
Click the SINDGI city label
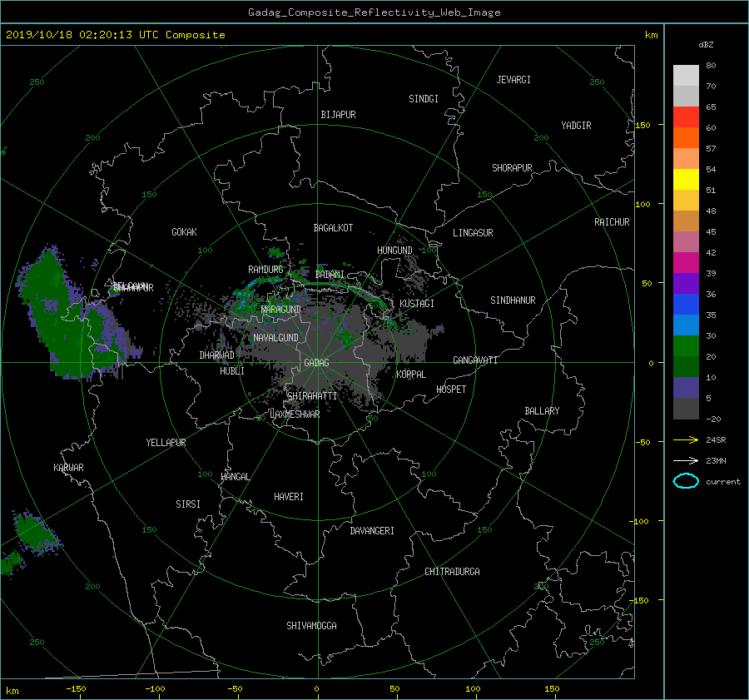coord(424,99)
